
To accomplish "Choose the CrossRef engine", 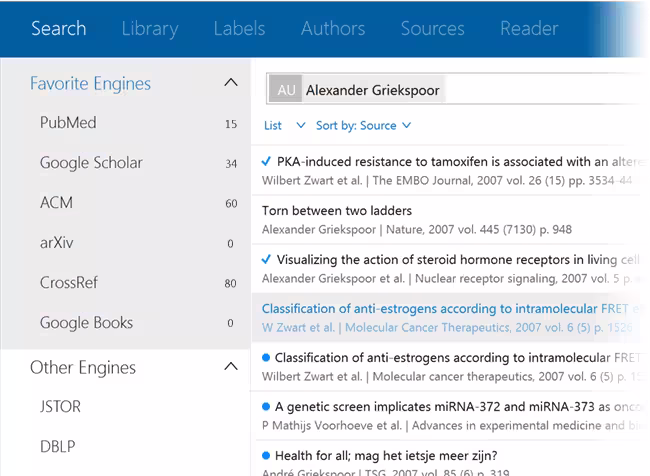I will [x=69, y=283].
